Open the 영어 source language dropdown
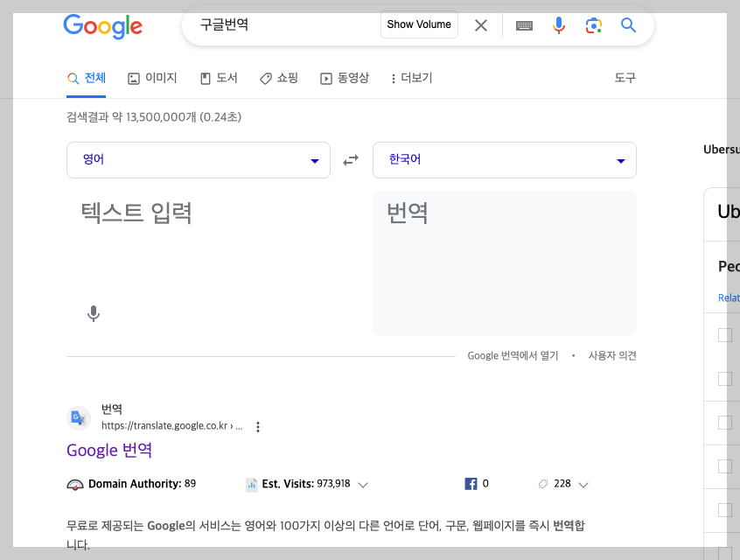 point(199,160)
